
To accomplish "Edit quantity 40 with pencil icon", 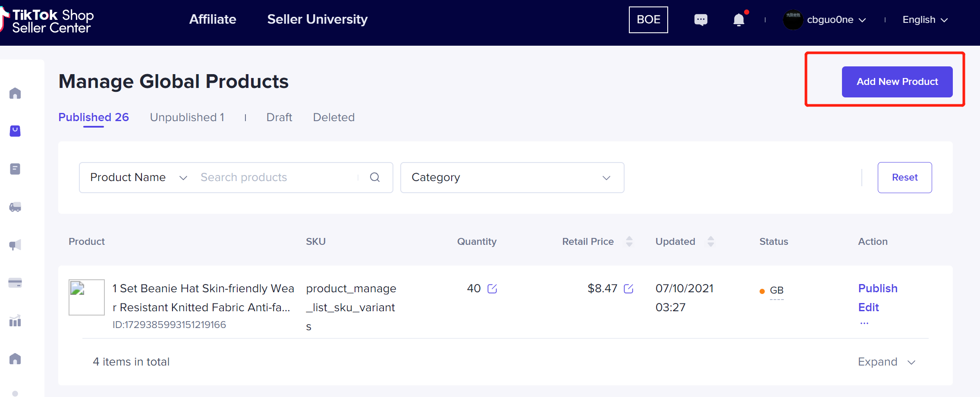I will (x=492, y=289).
